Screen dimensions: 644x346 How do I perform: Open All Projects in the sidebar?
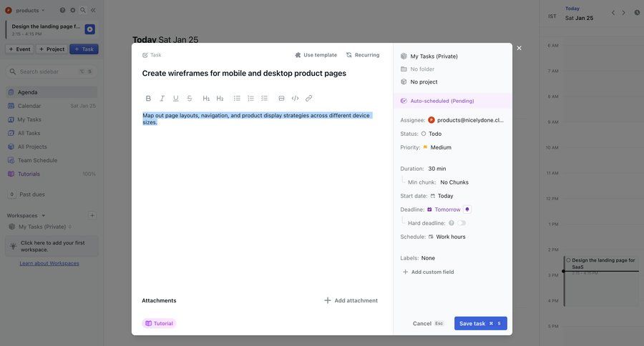click(x=52, y=147)
